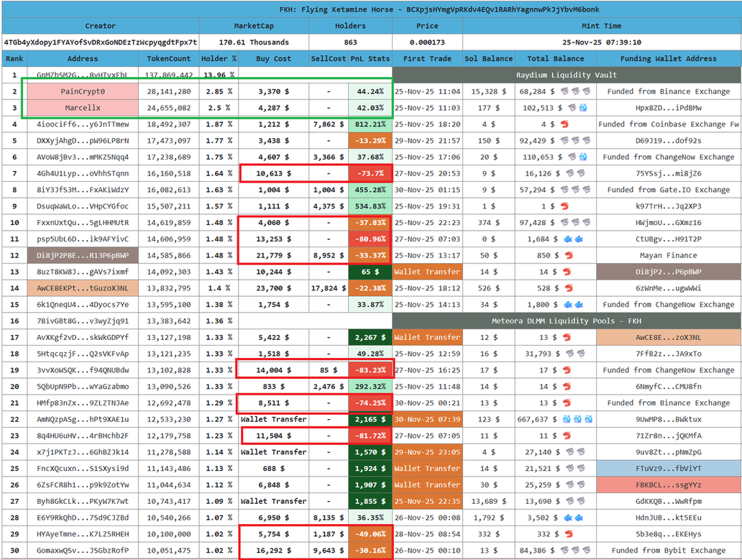Open Mayan Finance funding wallet link

[668, 255]
